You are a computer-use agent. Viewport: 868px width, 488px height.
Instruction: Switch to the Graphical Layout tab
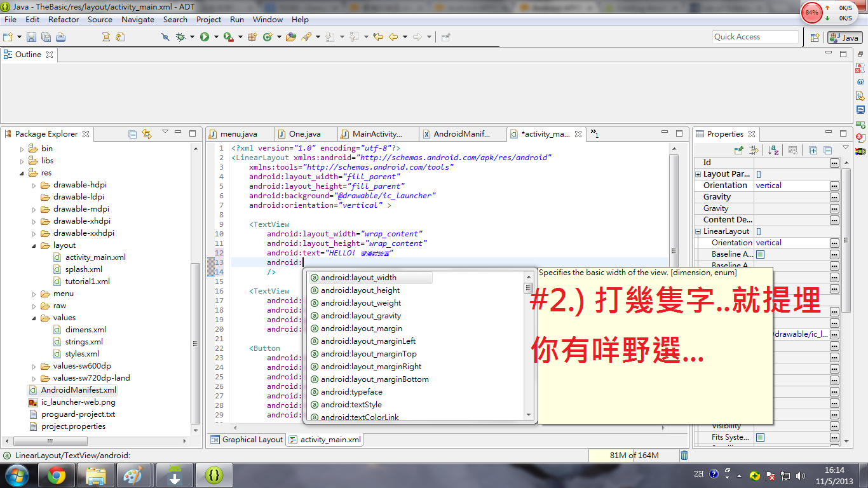[247, 440]
